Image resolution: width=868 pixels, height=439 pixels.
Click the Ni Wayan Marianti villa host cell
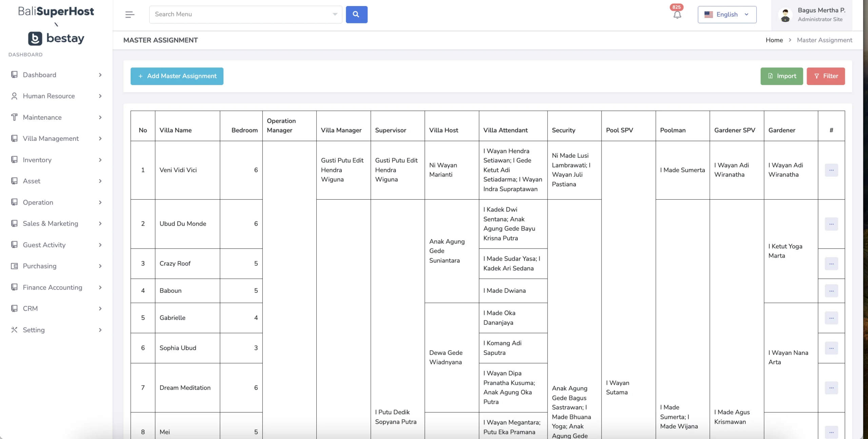(452, 170)
